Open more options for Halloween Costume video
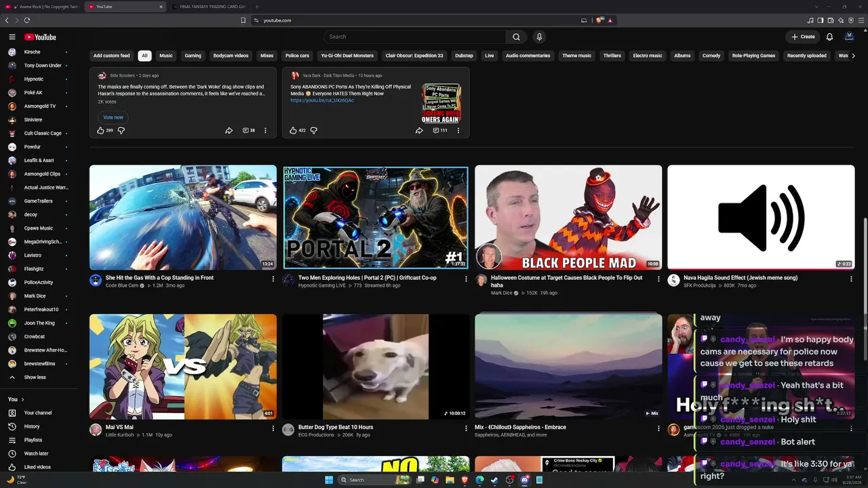Image resolution: width=868 pixels, height=488 pixels. point(658,279)
